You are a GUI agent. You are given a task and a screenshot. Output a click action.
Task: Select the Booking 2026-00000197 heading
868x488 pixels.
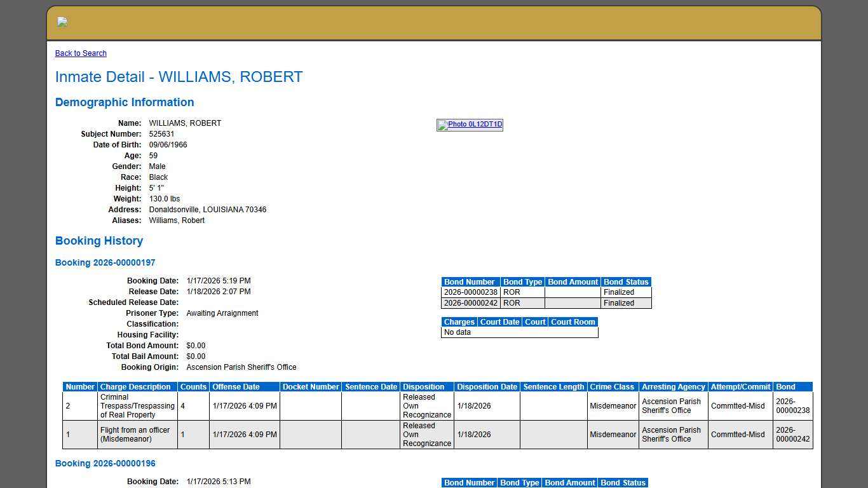105,262
